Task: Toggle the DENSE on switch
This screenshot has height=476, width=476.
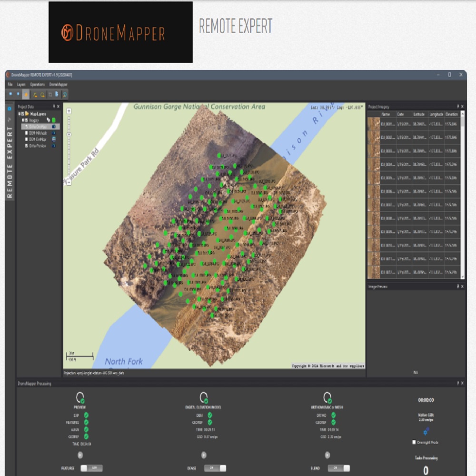Action: click(215, 468)
